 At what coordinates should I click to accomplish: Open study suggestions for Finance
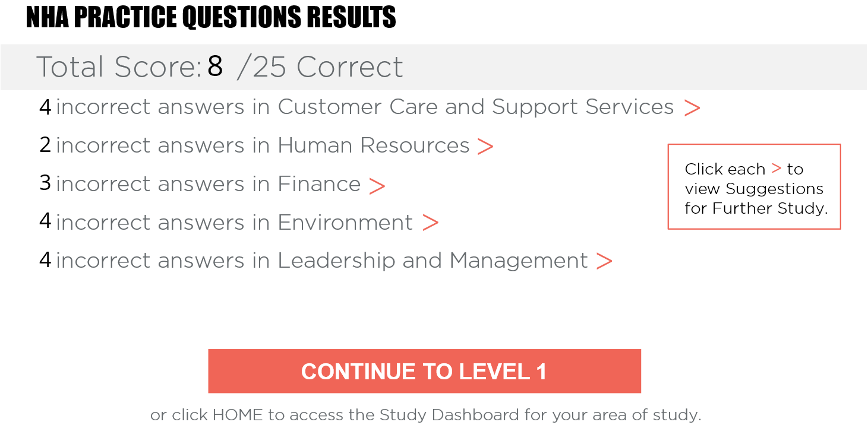[x=378, y=185]
